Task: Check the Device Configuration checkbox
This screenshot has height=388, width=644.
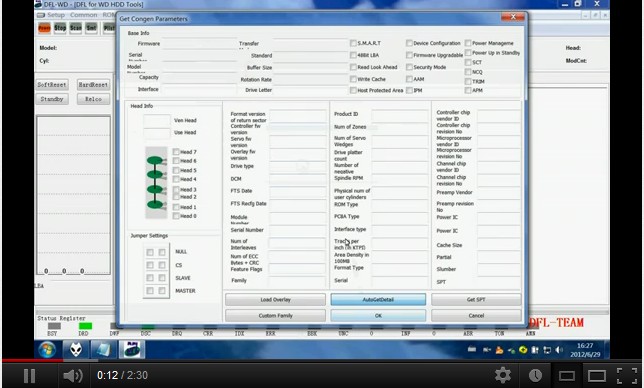Action: pyautogui.click(x=409, y=43)
